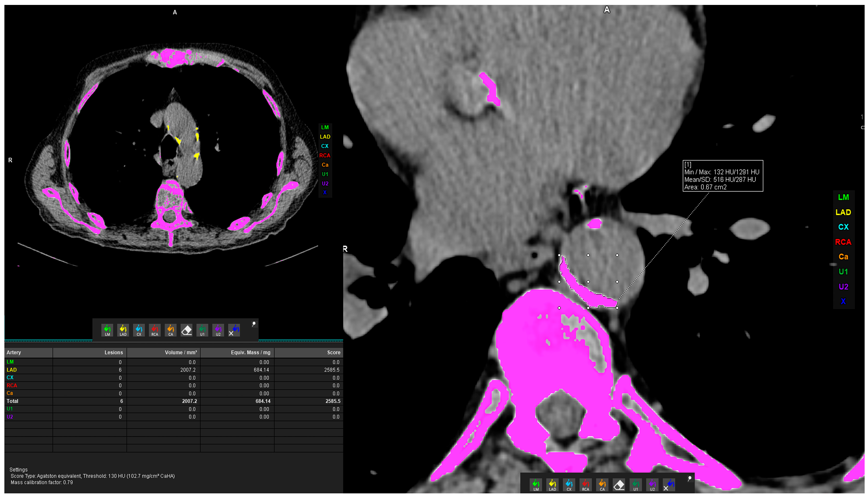Click the cyan CX legend label in zoomed view
The width and height of the screenshot is (868, 497).
(843, 227)
